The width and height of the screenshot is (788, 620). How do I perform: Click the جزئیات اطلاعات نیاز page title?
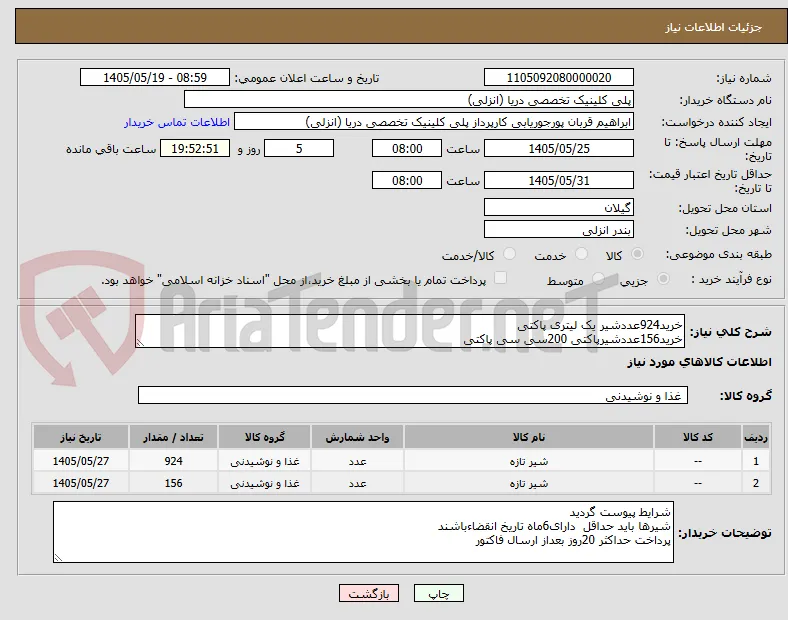(x=714, y=27)
